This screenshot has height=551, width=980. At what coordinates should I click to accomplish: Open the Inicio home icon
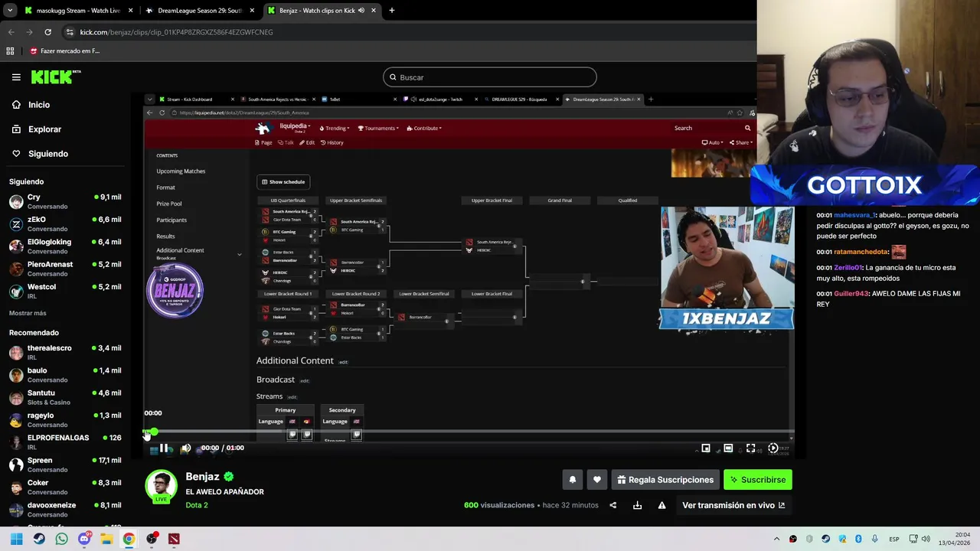tap(16, 105)
